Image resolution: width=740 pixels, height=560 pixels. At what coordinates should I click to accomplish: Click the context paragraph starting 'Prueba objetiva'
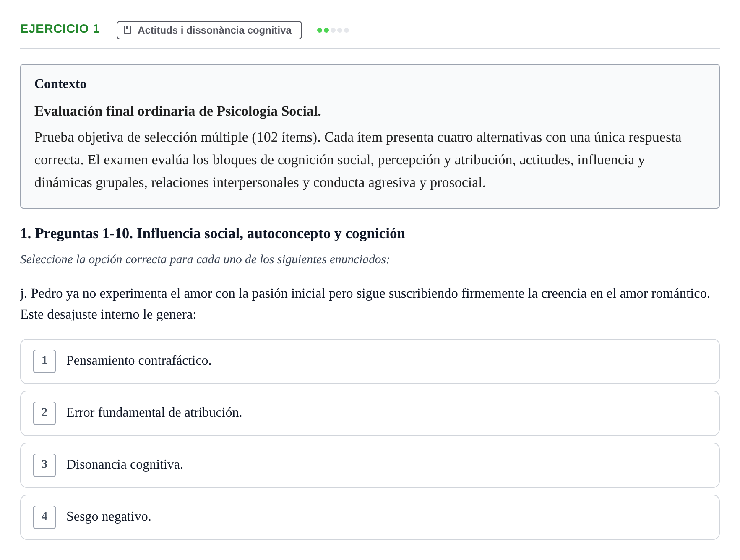pyautogui.click(x=358, y=160)
